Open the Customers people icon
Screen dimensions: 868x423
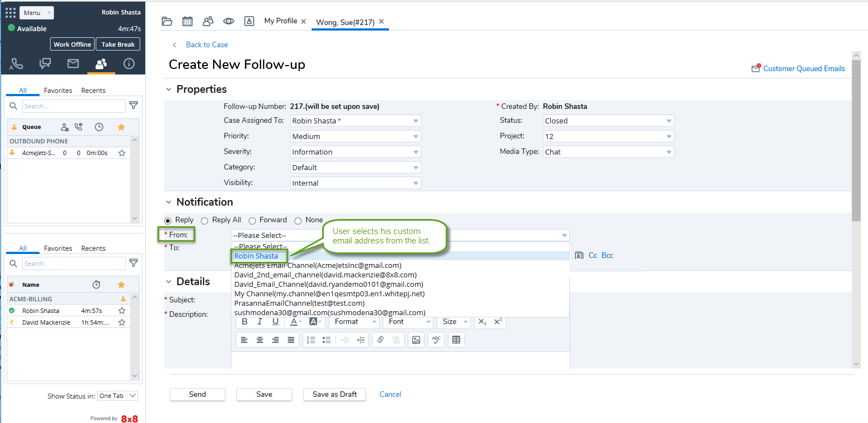coord(208,21)
